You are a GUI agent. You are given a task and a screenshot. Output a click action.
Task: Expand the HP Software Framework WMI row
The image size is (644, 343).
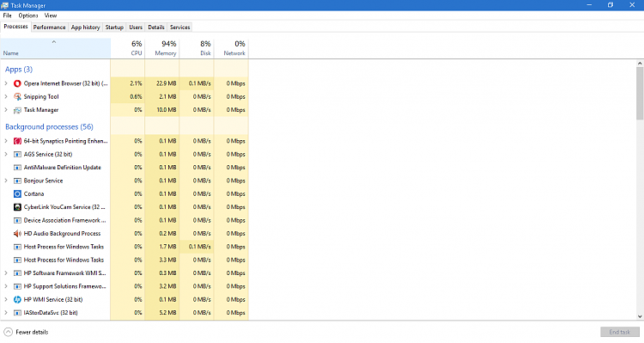[6, 273]
